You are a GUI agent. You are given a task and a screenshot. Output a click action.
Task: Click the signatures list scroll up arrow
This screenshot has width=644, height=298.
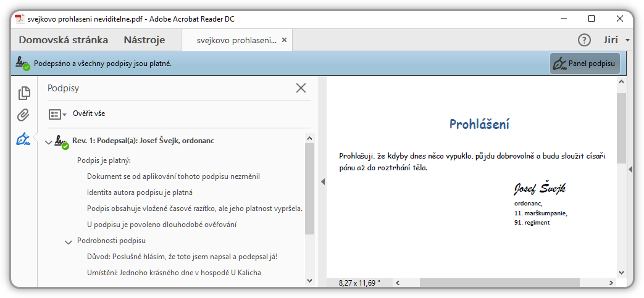[x=310, y=137]
